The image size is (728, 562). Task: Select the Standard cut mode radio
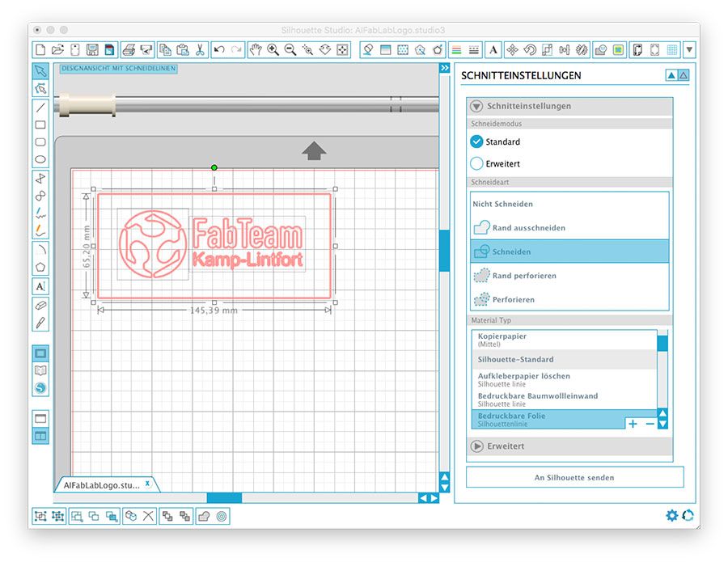(476, 142)
